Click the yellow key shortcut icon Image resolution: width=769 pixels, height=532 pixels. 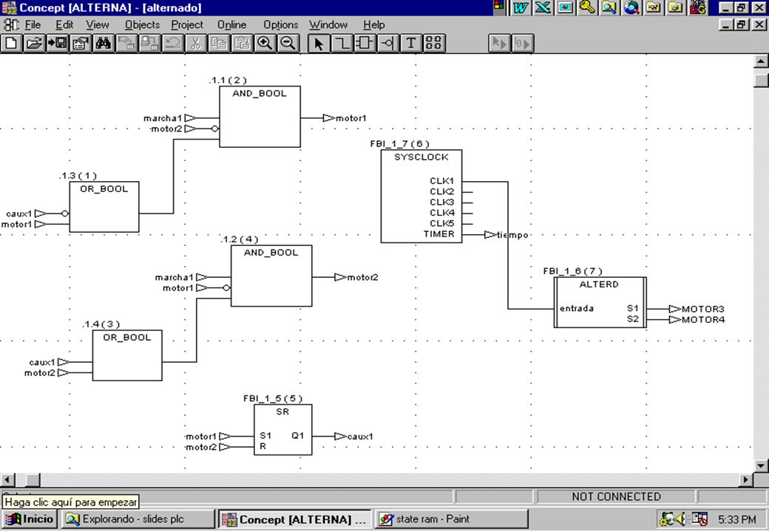tap(587, 7)
